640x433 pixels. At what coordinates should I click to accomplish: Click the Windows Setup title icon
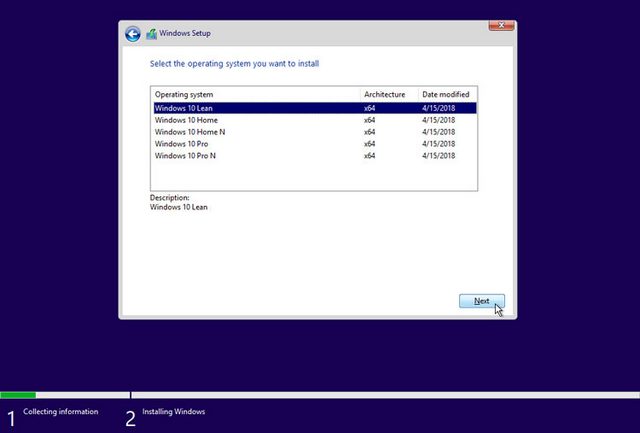[151, 34]
